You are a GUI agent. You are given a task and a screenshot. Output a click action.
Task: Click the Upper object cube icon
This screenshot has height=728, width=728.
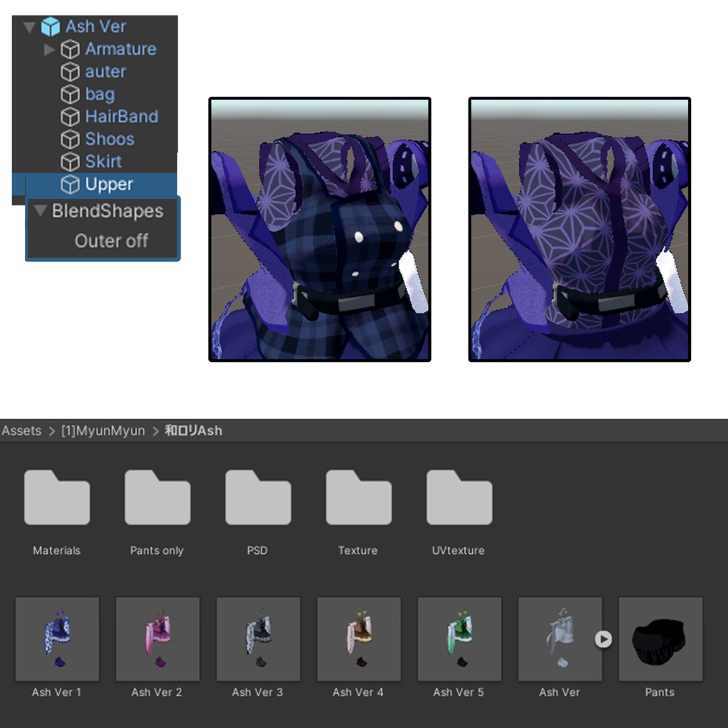click(x=70, y=184)
